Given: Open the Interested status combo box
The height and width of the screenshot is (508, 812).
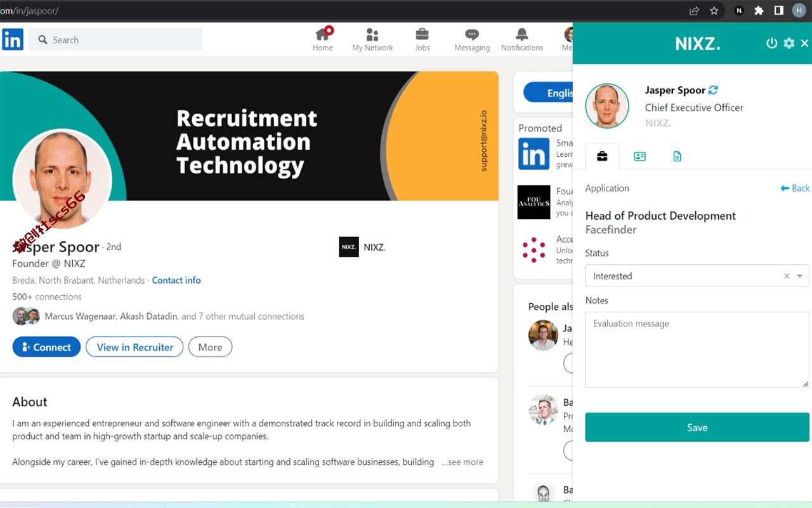Looking at the screenshot, I should point(697,276).
